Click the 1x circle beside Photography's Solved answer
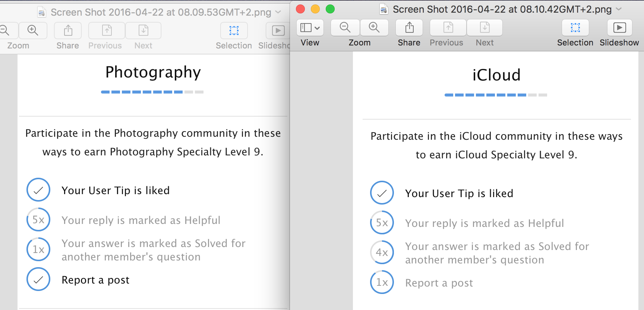Viewport: 644px width, 310px height. pos(38,249)
